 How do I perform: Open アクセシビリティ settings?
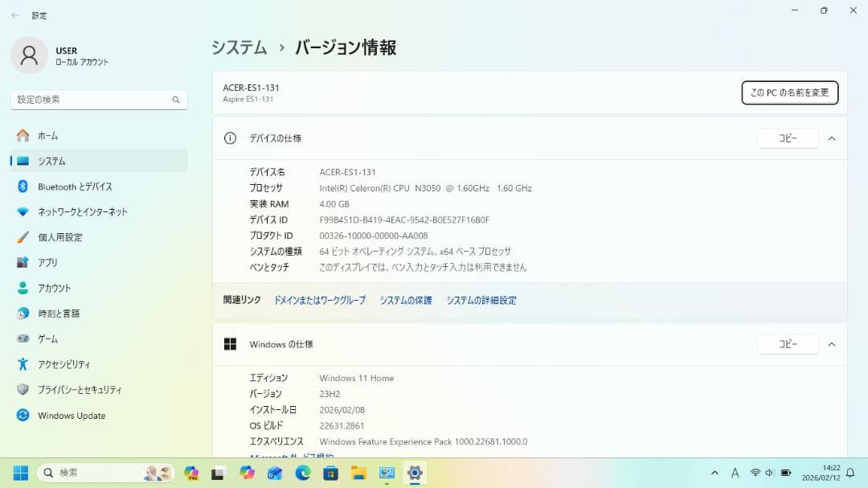coord(99,364)
